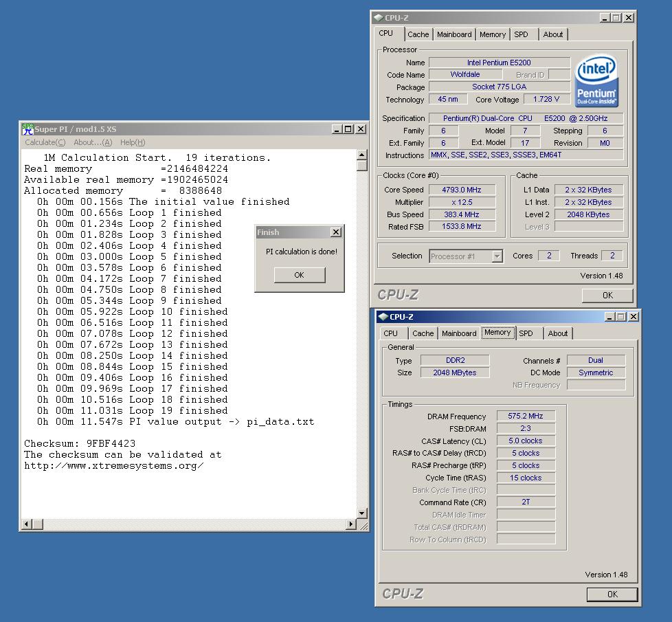The width and height of the screenshot is (672, 622).
Task: Click the Command Rate 2T value
Action: pos(526,502)
